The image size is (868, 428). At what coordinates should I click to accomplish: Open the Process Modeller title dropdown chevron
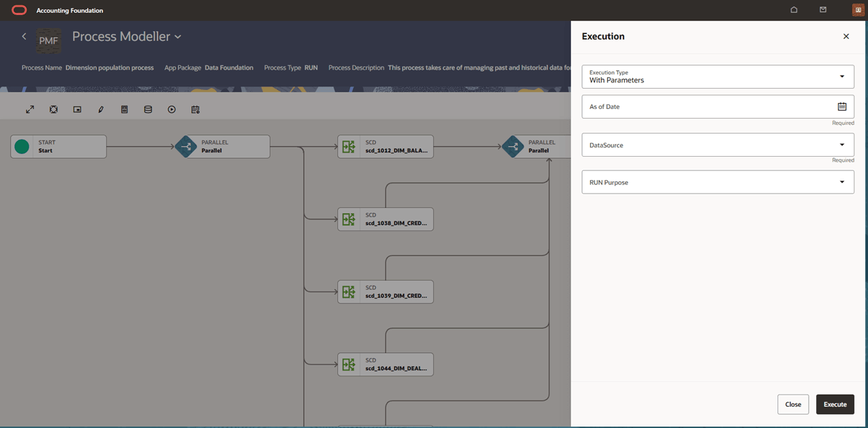pos(178,37)
